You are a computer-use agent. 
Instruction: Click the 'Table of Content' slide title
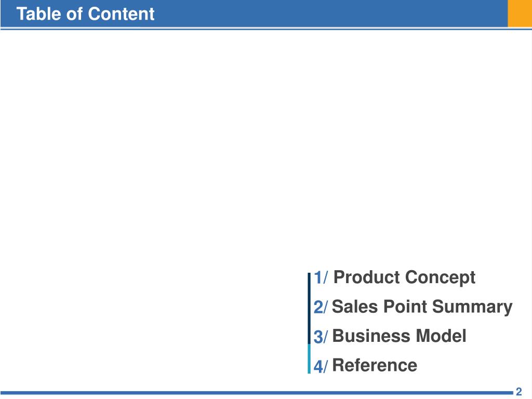(x=86, y=14)
